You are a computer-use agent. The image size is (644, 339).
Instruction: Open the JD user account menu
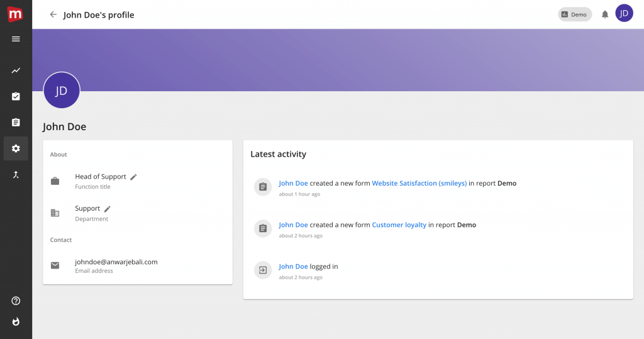click(624, 13)
